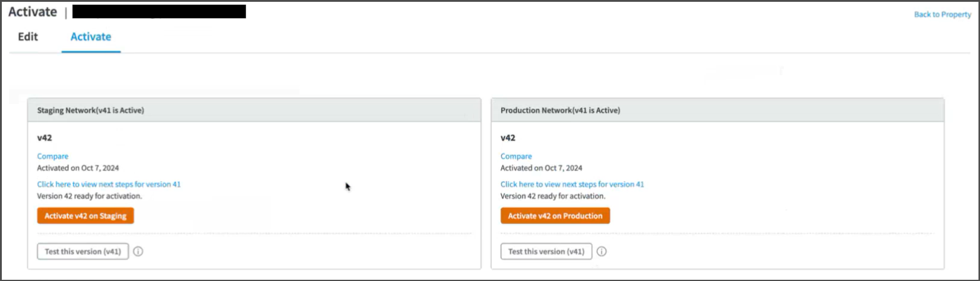Select the v42 label in Staging panel
This screenshot has height=281, width=980.
tap(45, 138)
